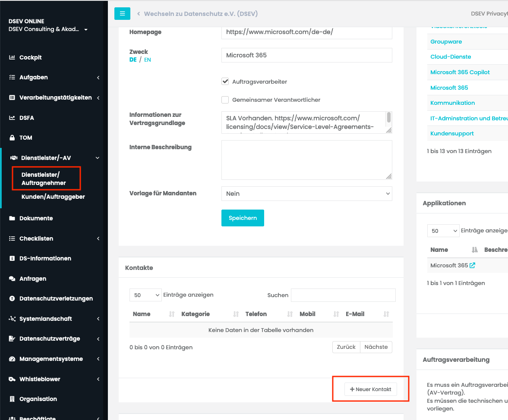Open the Kontakte entries count dropdown
508x420 pixels.
click(x=145, y=295)
